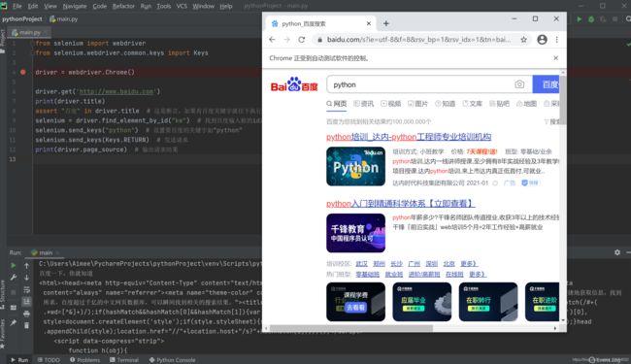Reload the Baidu page in Chrome
Viewport: 631px width, 364px height.
(301, 40)
